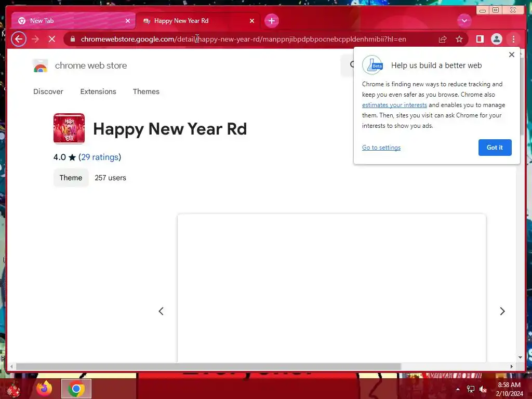The height and width of the screenshot is (399, 532).
Task: Open the estimates your interests link
Action: (x=394, y=105)
